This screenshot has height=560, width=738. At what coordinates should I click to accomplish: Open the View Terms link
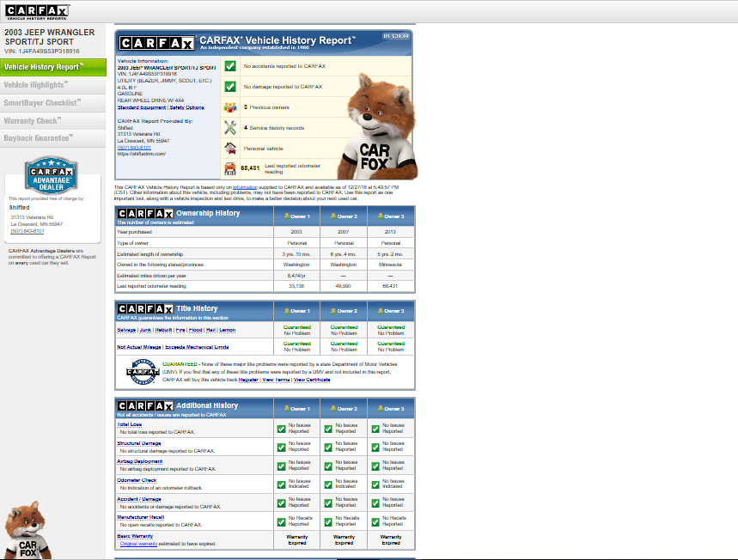coord(276,380)
